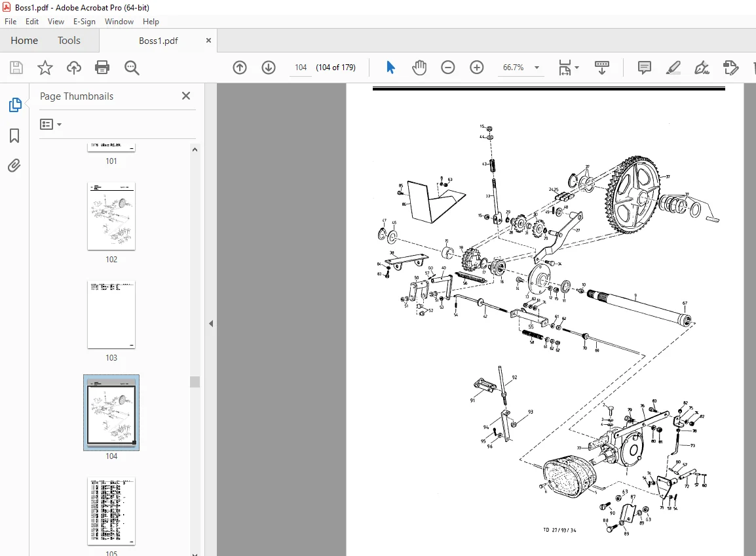Zoom out with the minus icon
Image resolution: width=756 pixels, height=556 pixels.
point(448,68)
